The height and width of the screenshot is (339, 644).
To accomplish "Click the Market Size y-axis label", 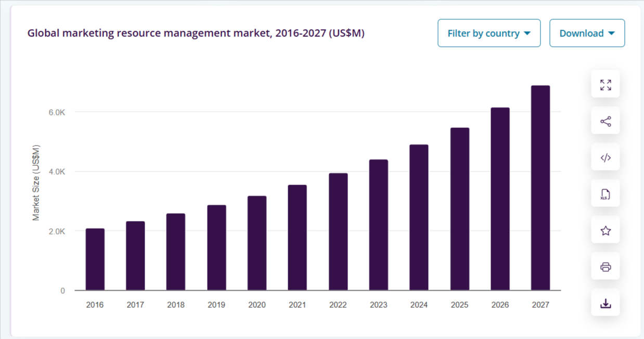I will click(x=36, y=182).
